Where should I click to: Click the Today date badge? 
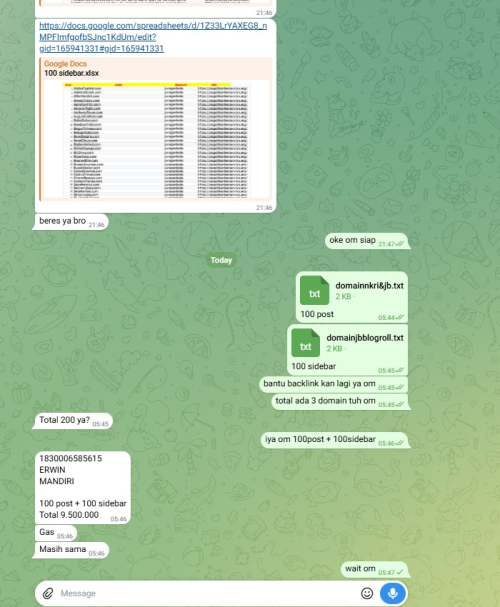pyautogui.click(x=221, y=260)
